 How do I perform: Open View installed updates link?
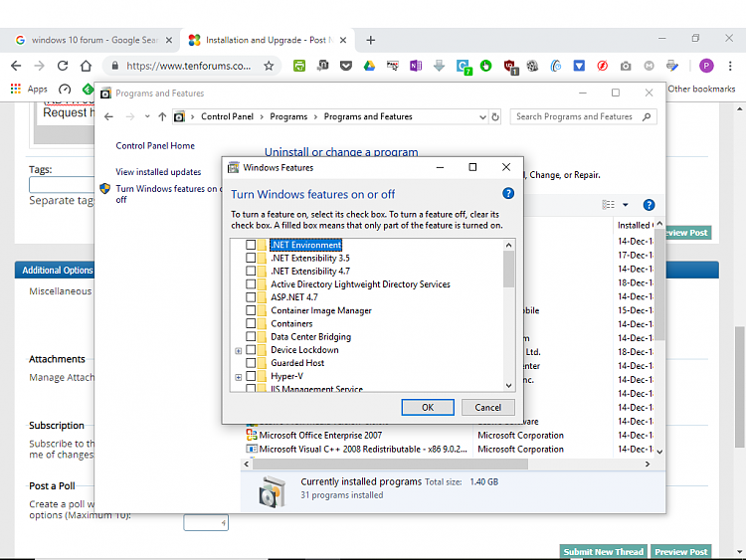tap(158, 172)
